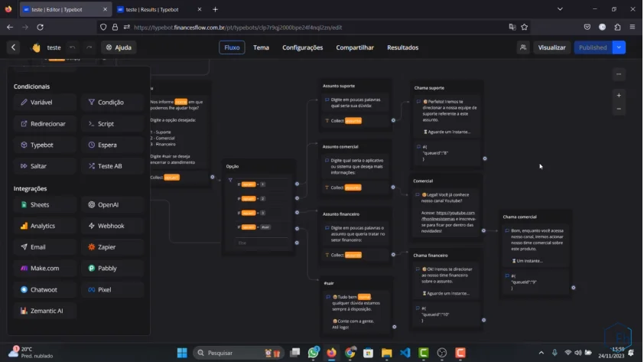This screenshot has height=362, width=644.
Task: Open the Resultados tab
Action: pos(402,47)
